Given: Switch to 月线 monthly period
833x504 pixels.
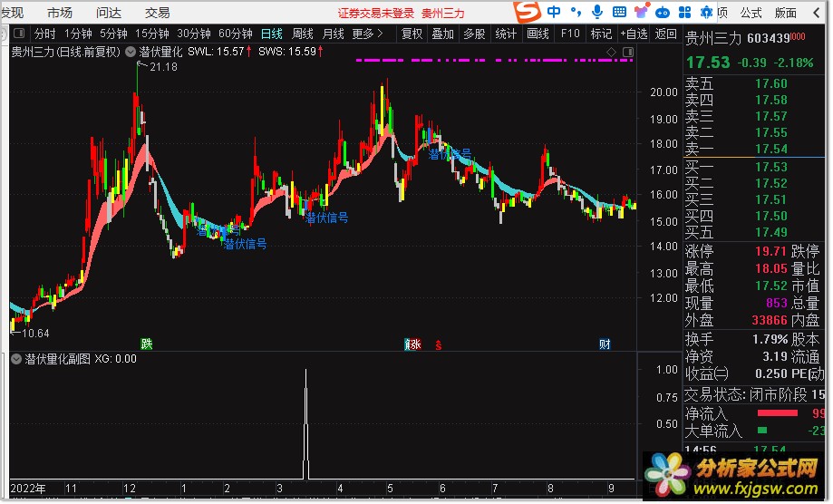Looking at the screenshot, I should (x=334, y=34).
